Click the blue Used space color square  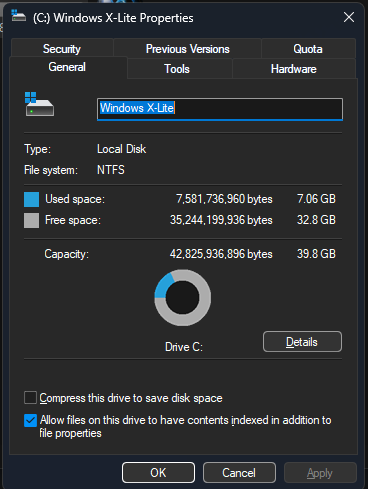pos(31,199)
